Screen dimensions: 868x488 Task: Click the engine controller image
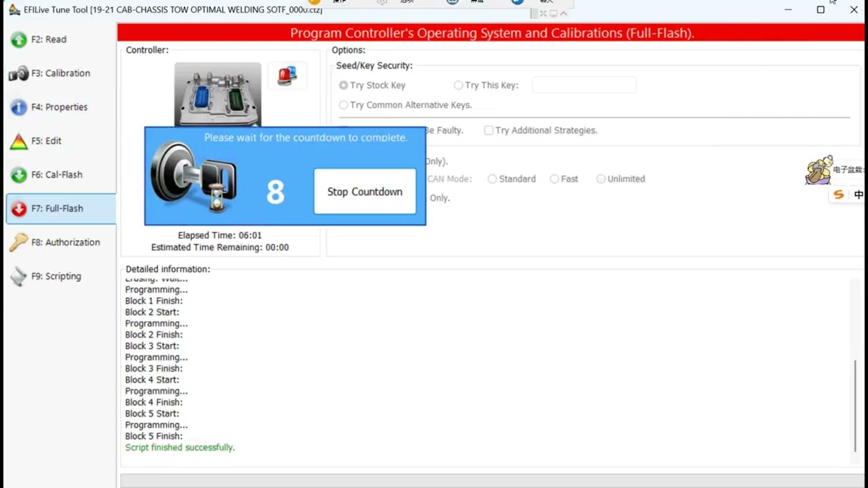pos(218,94)
